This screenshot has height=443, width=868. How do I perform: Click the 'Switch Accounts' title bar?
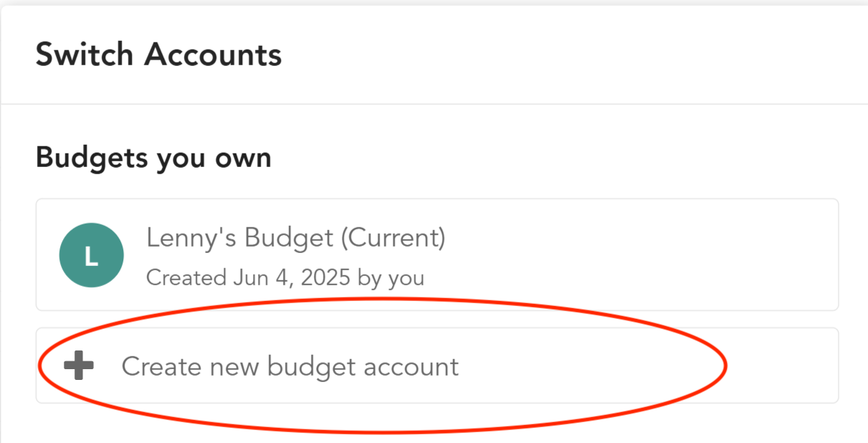tap(159, 54)
